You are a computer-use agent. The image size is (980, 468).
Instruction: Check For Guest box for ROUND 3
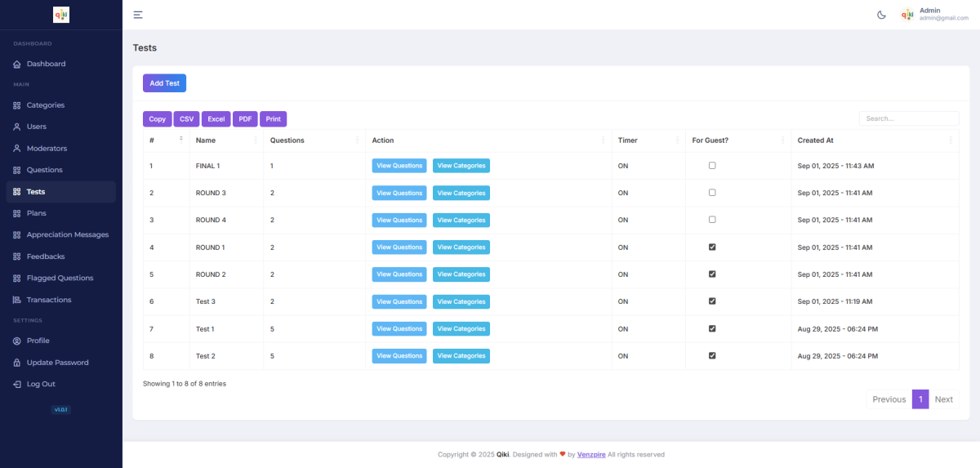click(x=712, y=193)
